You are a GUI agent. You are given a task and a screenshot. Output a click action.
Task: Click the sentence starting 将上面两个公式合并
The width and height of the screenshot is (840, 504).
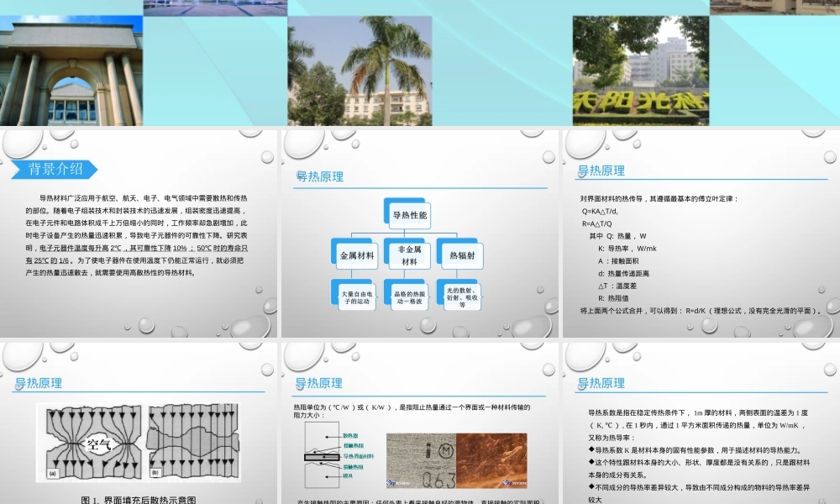[701, 311]
